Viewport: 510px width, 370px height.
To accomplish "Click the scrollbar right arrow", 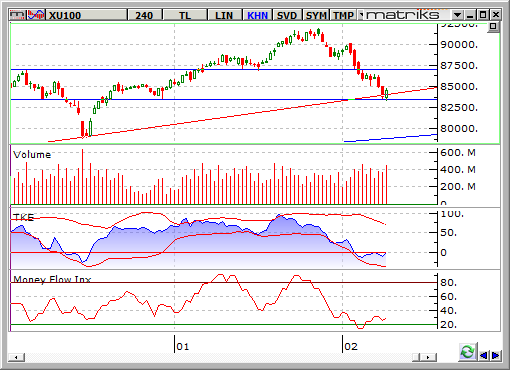I will click(429, 357).
